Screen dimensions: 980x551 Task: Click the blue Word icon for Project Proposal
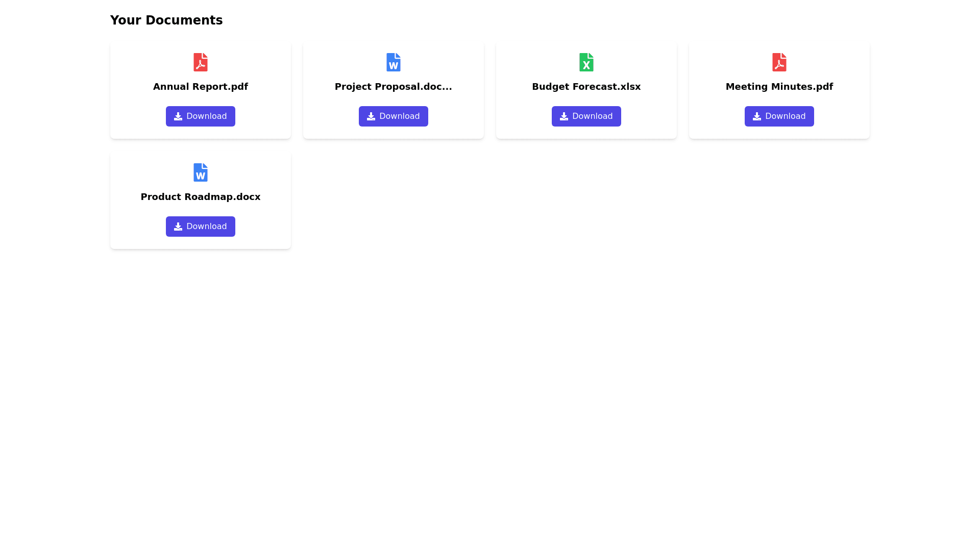tap(393, 62)
